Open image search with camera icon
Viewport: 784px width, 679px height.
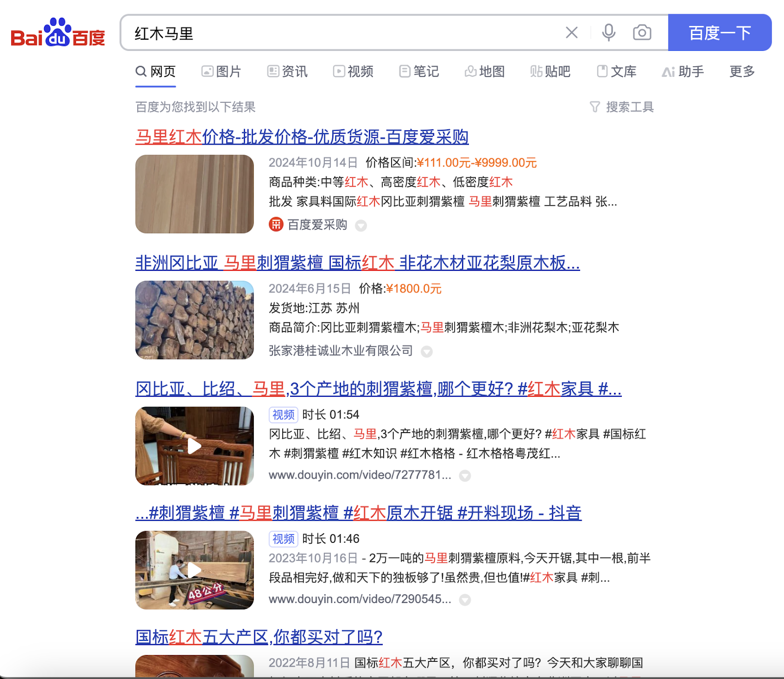coord(642,33)
